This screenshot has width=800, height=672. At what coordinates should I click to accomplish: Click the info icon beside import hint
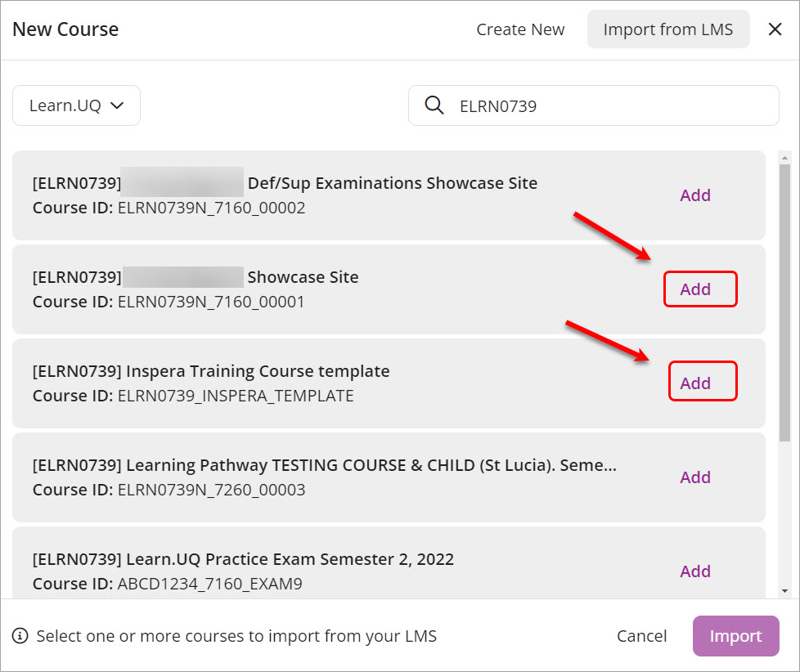click(20, 636)
